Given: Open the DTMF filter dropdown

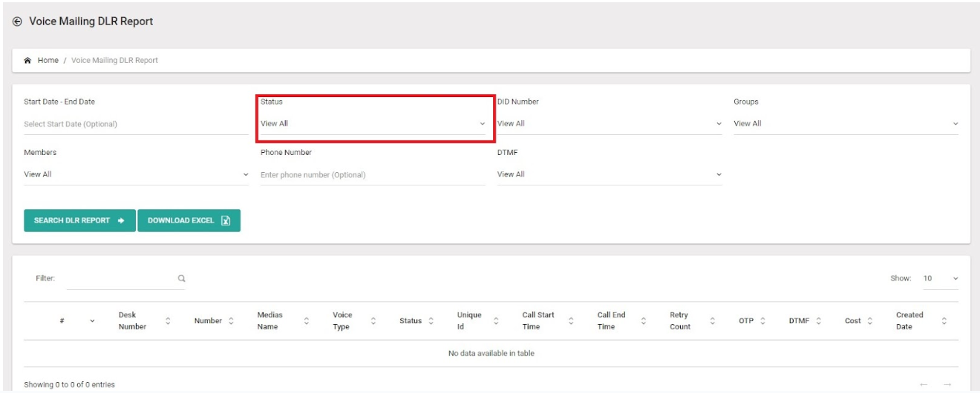Looking at the screenshot, I should (x=609, y=175).
